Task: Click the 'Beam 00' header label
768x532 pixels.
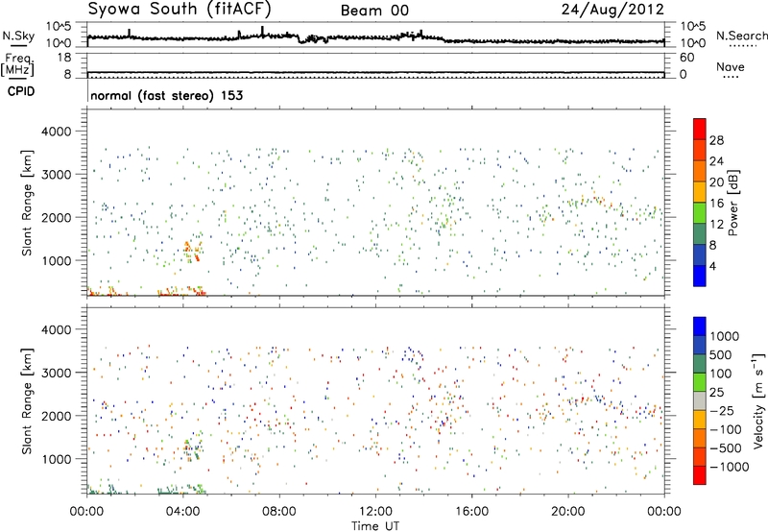Action: [374, 11]
